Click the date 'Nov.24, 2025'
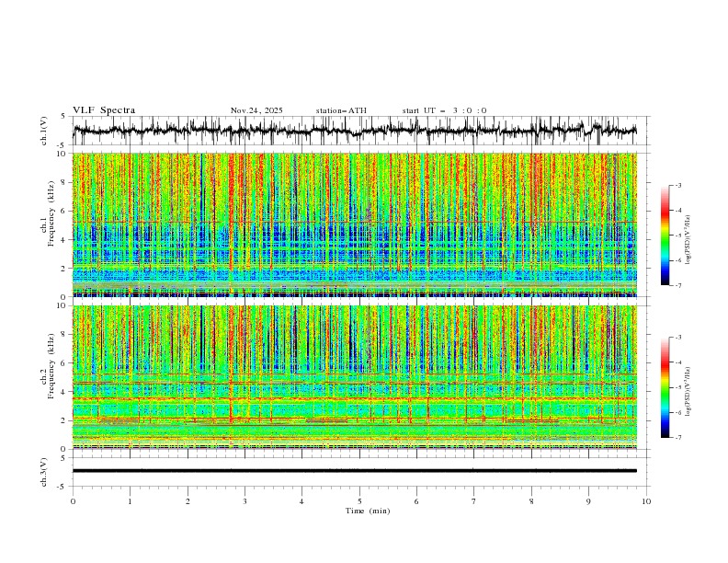728x563 pixels. pyautogui.click(x=256, y=110)
